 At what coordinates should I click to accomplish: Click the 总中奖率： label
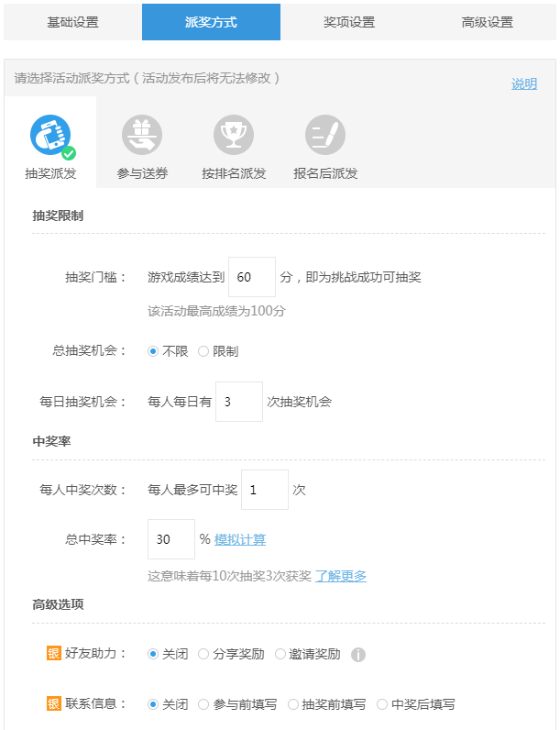point(96,539)
